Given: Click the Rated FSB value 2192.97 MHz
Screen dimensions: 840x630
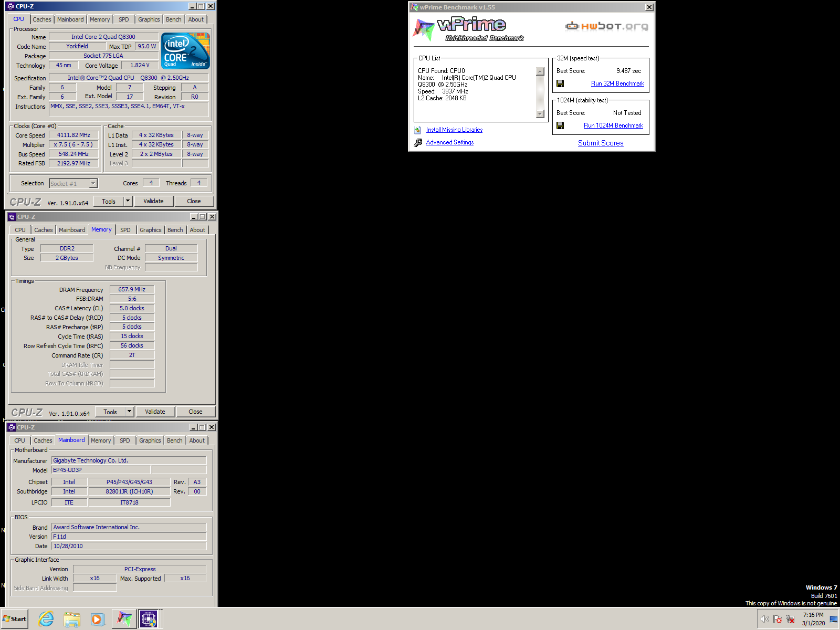Looking at the screenshot, I should point(73,163).
